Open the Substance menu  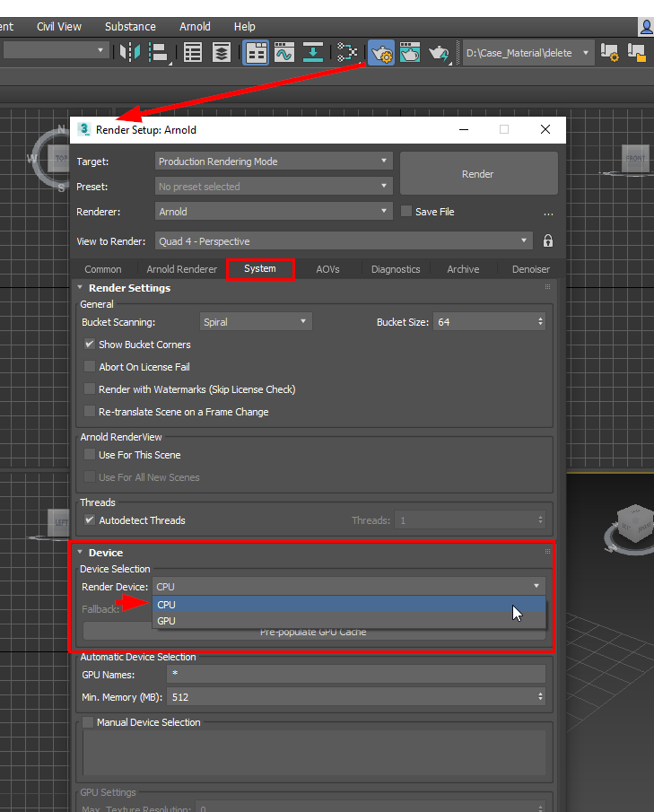130,26
